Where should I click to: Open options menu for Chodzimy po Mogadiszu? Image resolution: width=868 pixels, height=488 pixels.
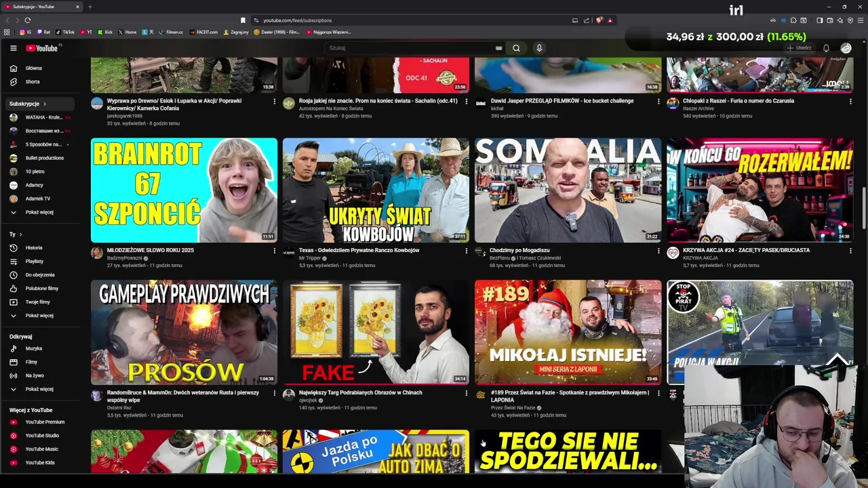click(658, 251)
